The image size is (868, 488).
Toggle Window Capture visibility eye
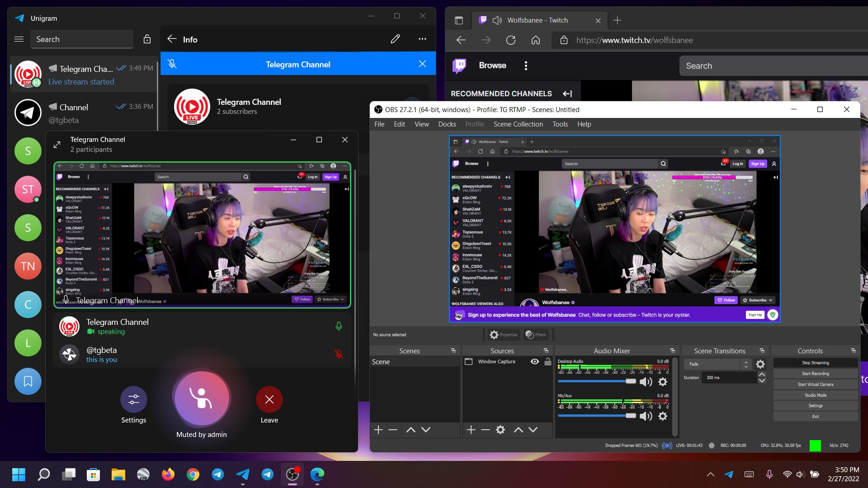pos(534,361)
